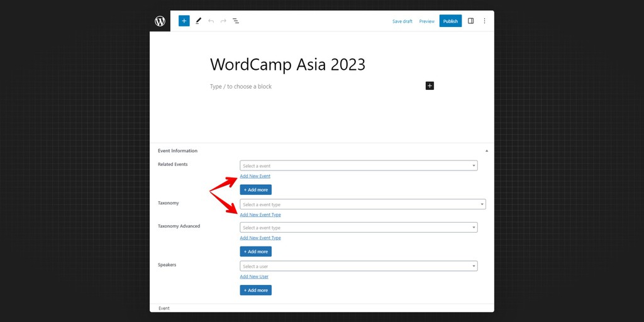The width and height of the screenshot is (644, 322).
Task: Click the Add New User link
Action: click(x=254, y=277)
